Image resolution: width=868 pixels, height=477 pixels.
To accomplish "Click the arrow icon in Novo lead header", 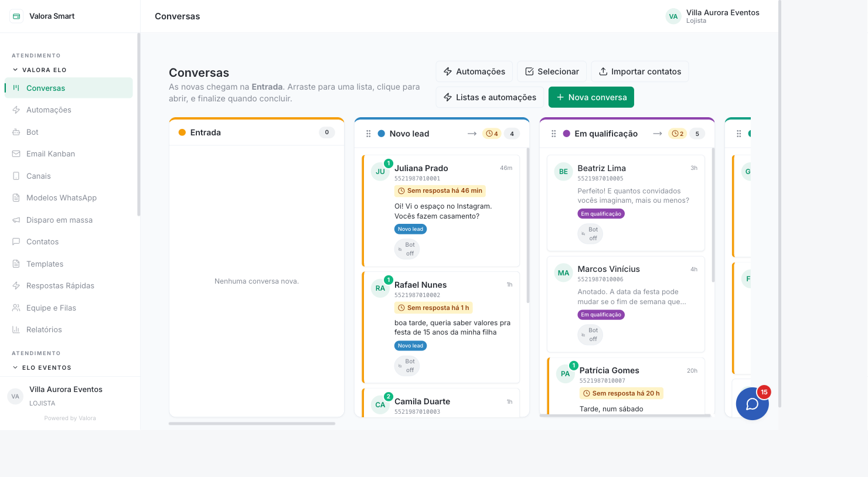I will pos(472,134).
